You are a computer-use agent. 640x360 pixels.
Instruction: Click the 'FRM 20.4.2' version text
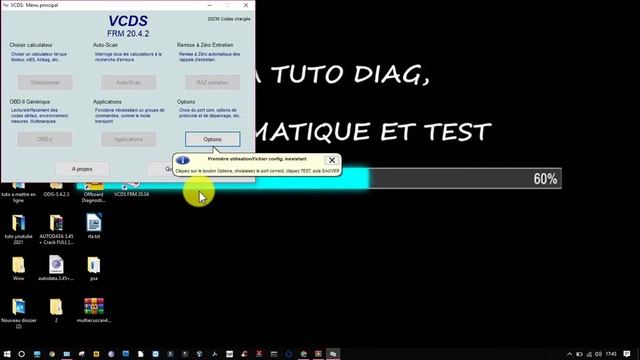pos(128,33)
